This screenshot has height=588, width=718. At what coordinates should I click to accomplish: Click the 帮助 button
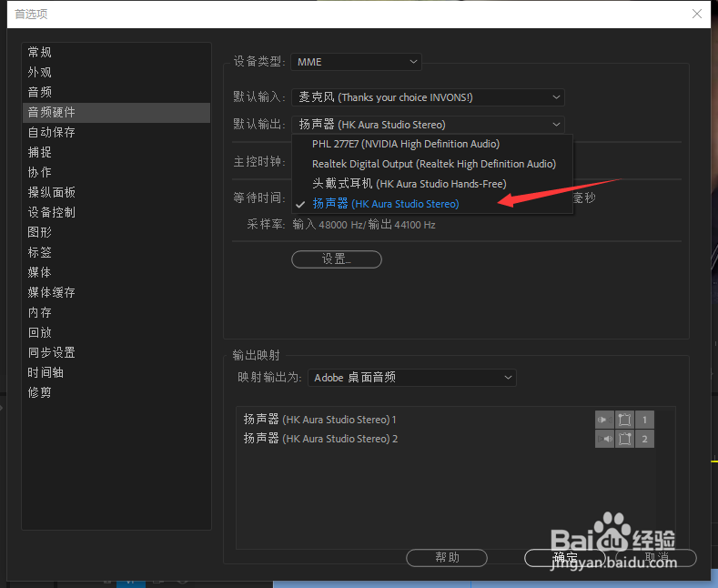pyautogui.click(x=447, y=557)
